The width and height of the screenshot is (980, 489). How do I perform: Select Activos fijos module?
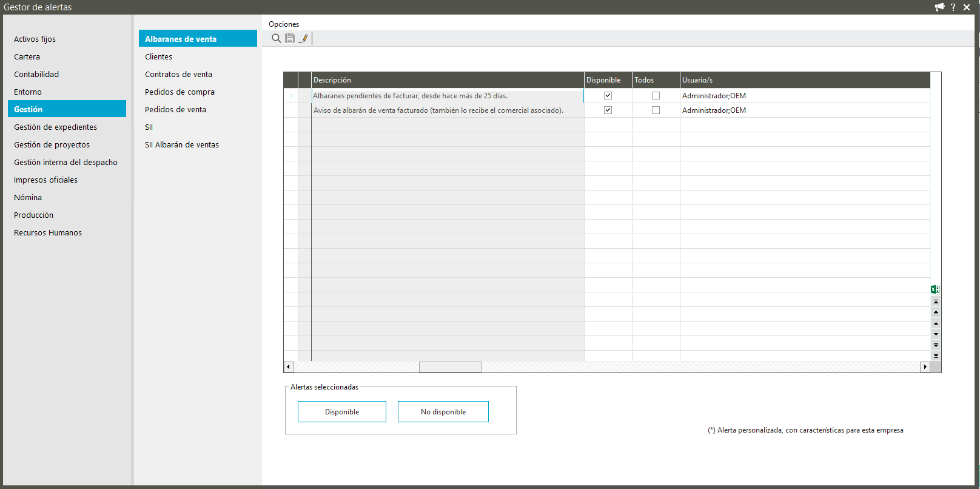[67, 39]
